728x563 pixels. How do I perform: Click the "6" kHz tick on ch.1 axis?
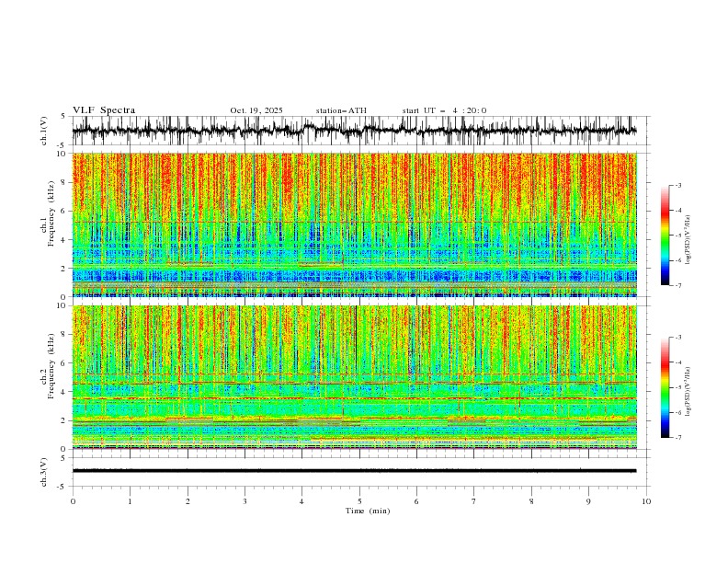[64, 212]
